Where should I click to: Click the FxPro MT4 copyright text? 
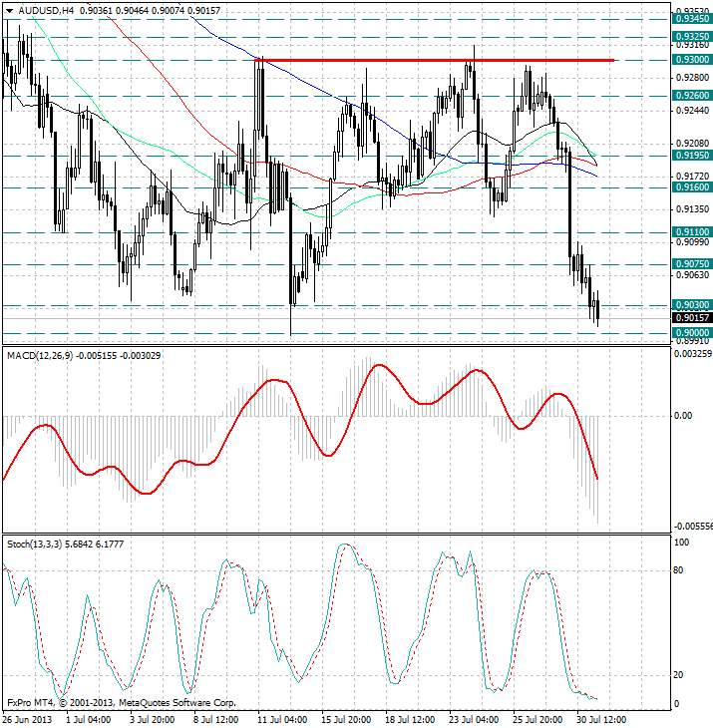click(x=122, y=703)
